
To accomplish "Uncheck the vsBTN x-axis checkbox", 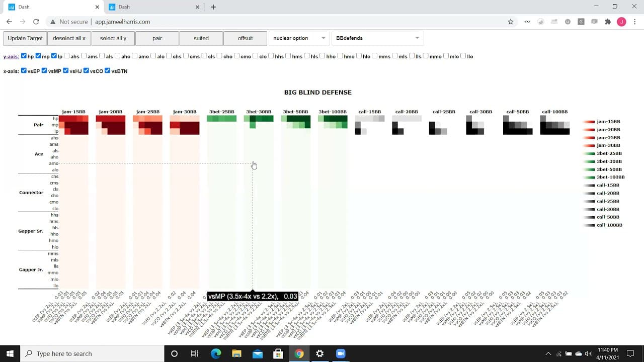I will tap(107, 70).
